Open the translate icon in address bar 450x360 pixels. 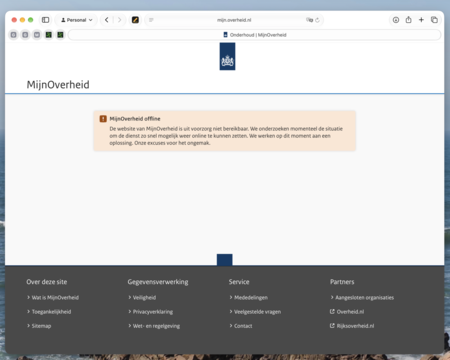(309, 20)
